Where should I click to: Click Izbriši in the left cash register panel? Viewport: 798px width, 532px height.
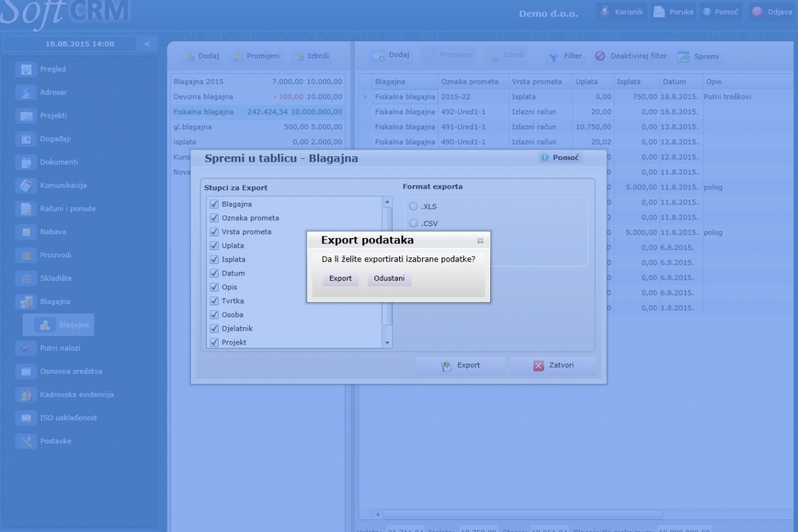coord(311,57)
